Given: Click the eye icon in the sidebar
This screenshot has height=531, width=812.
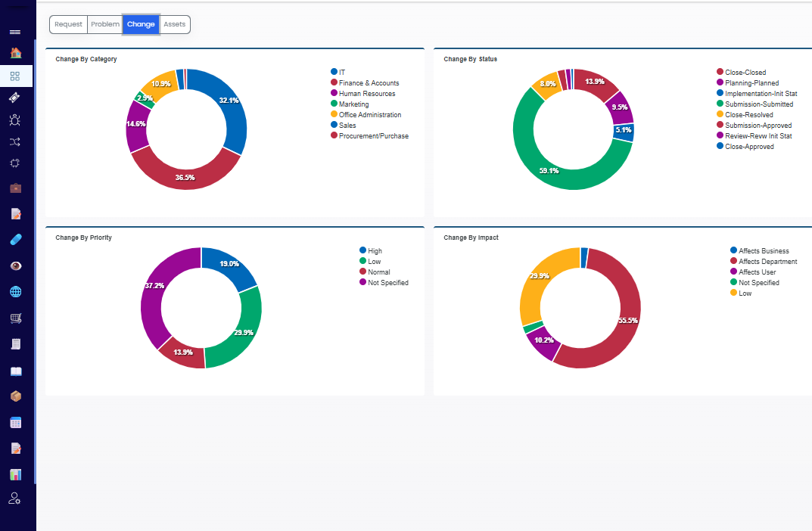Looking at the screenshot, I should point(16,266).
